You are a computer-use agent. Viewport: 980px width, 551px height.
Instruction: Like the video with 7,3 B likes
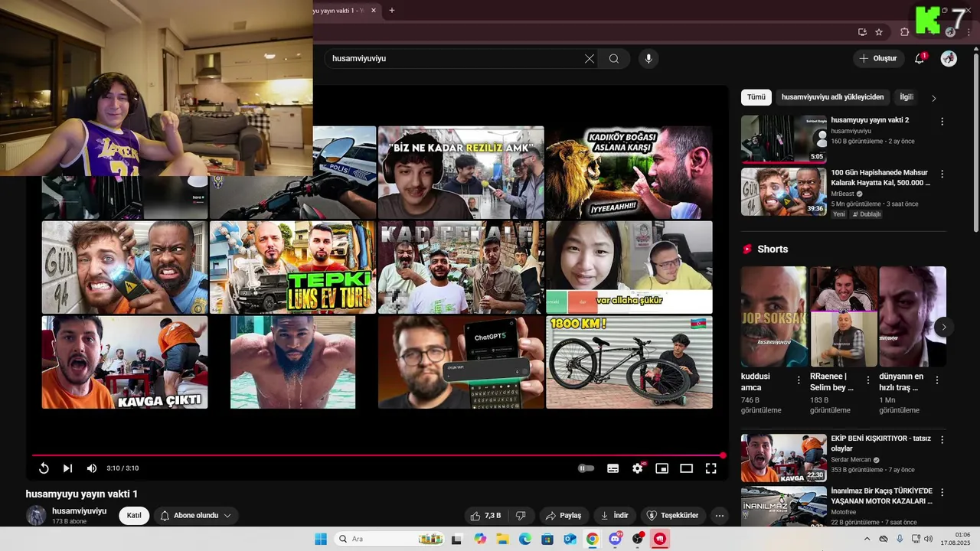[x=485, y=516]
